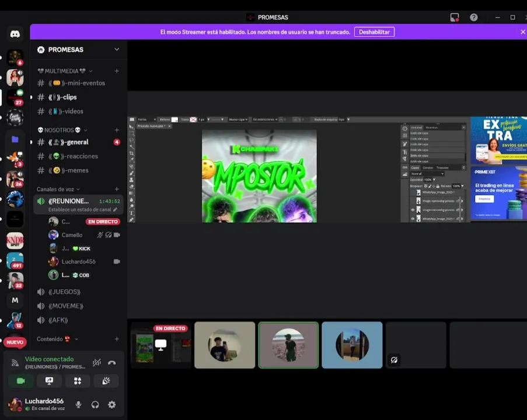Open memes text channel
527x420 pixels.
[x=78, y=170]
